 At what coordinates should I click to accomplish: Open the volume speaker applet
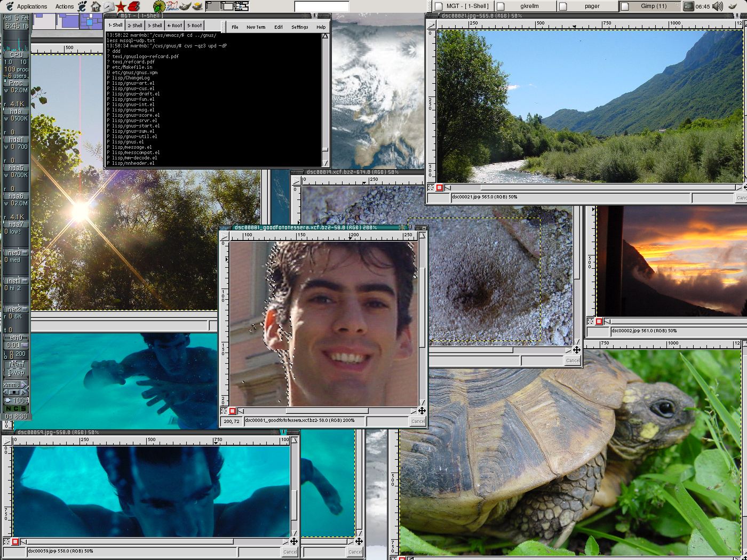point(718,6)
